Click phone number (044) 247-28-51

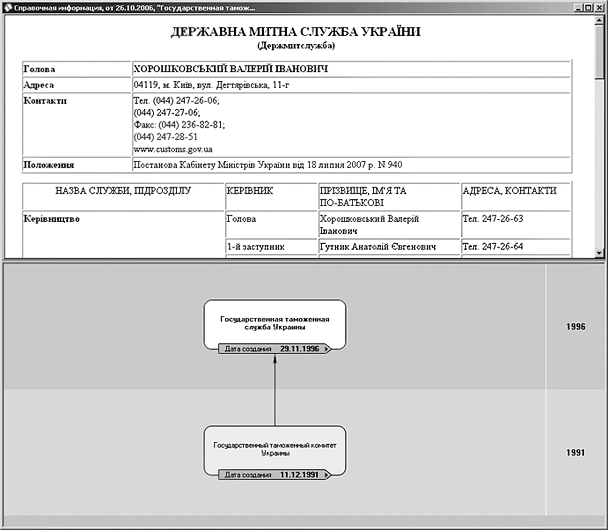point(166,137)
